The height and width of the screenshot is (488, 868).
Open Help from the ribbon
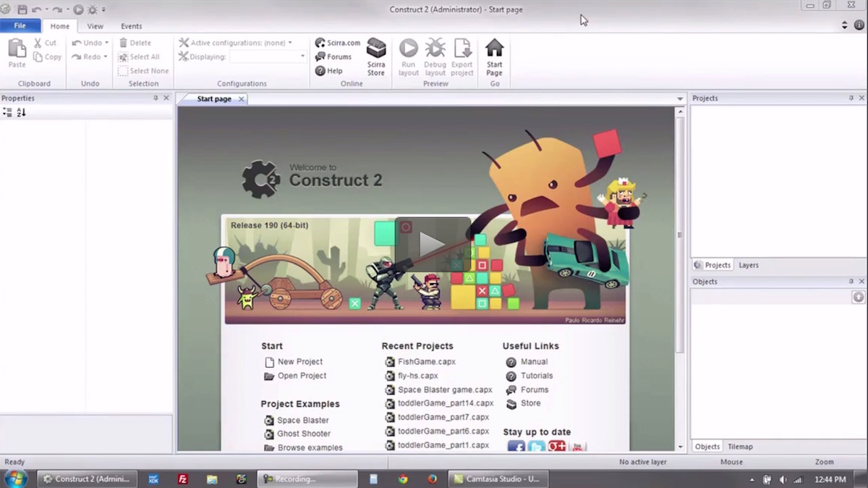329,71
